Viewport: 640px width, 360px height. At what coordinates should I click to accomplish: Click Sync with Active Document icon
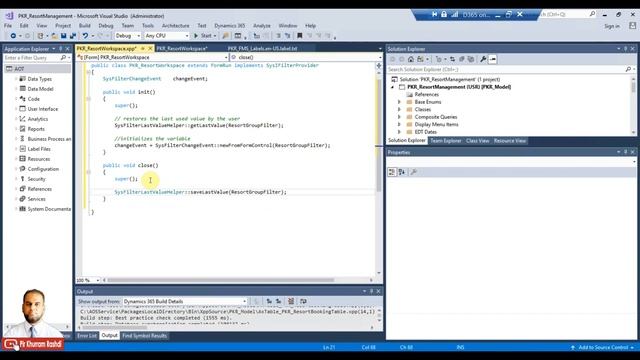coord(452,59)
